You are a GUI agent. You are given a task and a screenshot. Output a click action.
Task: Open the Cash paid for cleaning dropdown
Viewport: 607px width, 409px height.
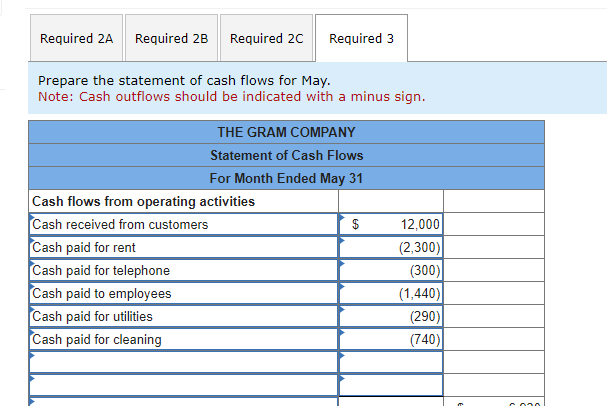click(x=183, y=339)
